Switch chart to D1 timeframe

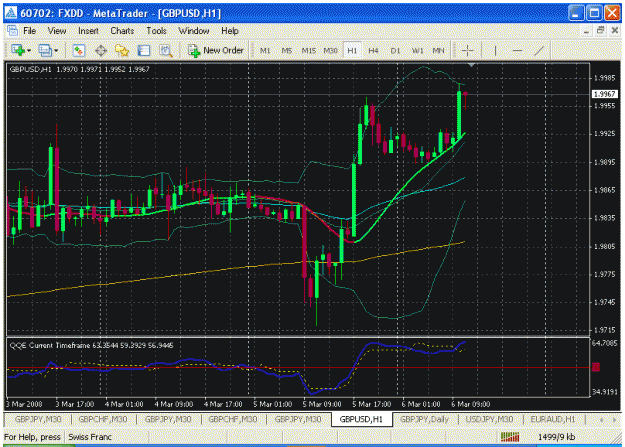coord(395,51)
